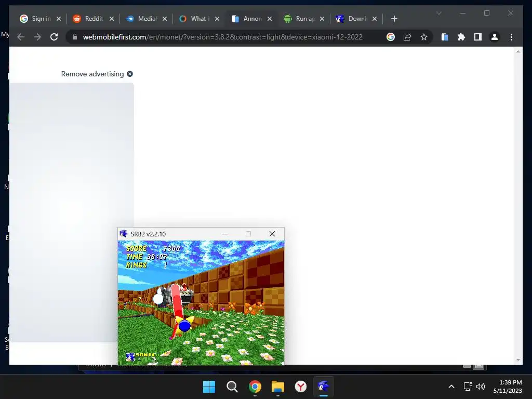The width and height of the screenshot is (532, 399).
Task: Click the Google icon in address bar
Action: coord(391,37)
